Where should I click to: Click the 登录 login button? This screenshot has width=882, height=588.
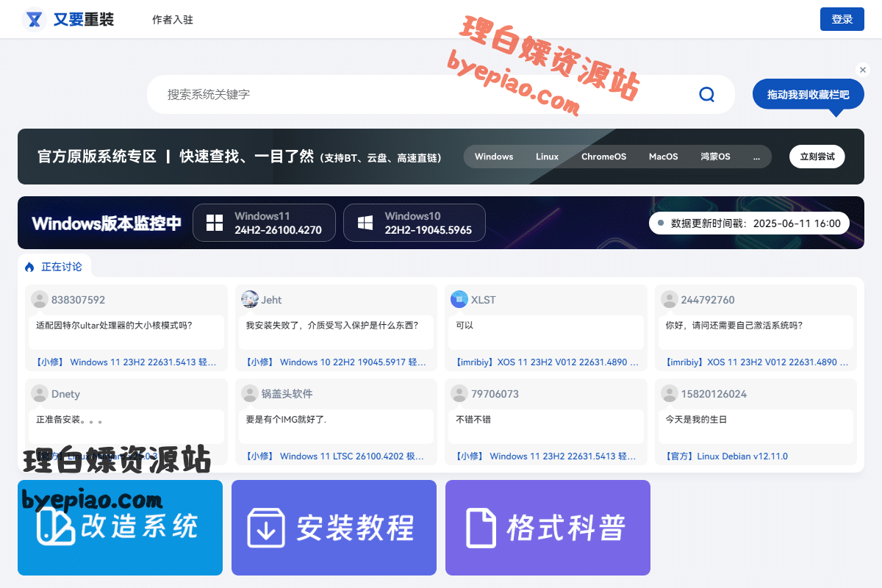pyautogui.click(x=842, y=19)
